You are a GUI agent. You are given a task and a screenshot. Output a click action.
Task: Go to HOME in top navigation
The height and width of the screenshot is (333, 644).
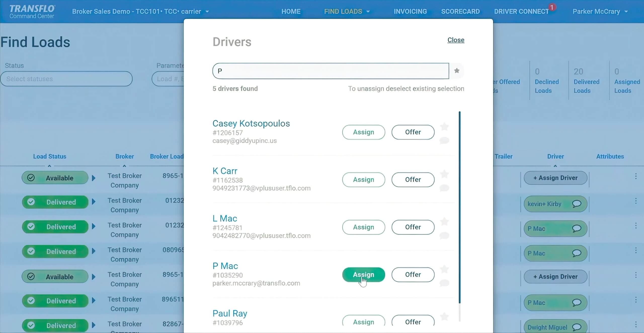click(x=291, y=11)
